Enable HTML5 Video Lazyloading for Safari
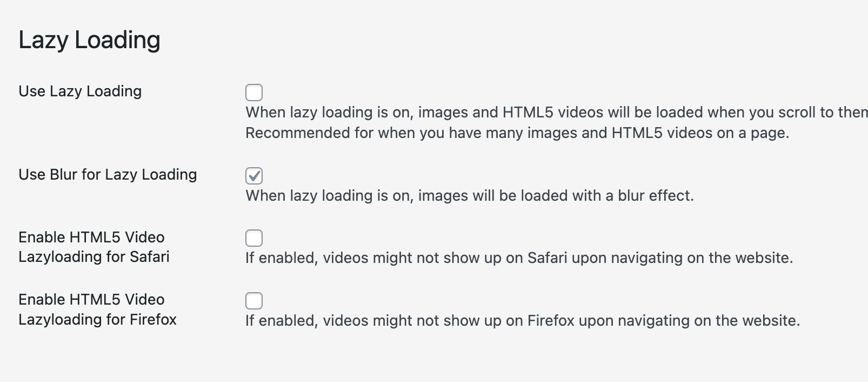The image size is (868, 382). click(254, 238)
